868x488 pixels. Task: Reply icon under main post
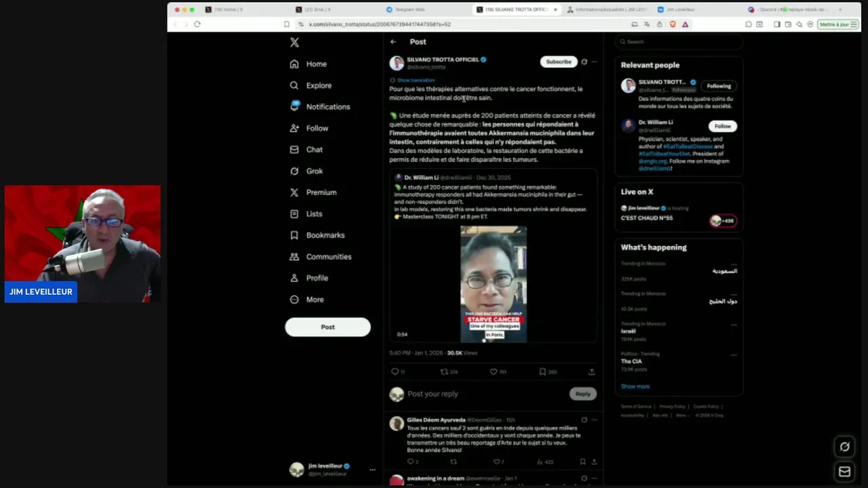tap(395, 371)
